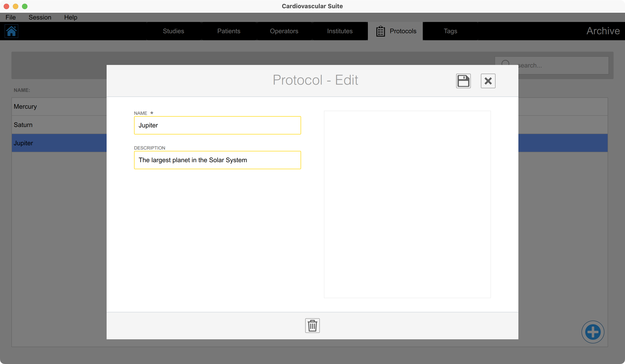625x364 pixels.
Task: Switch to the Patients tab
Action: (x=229, y=31)
